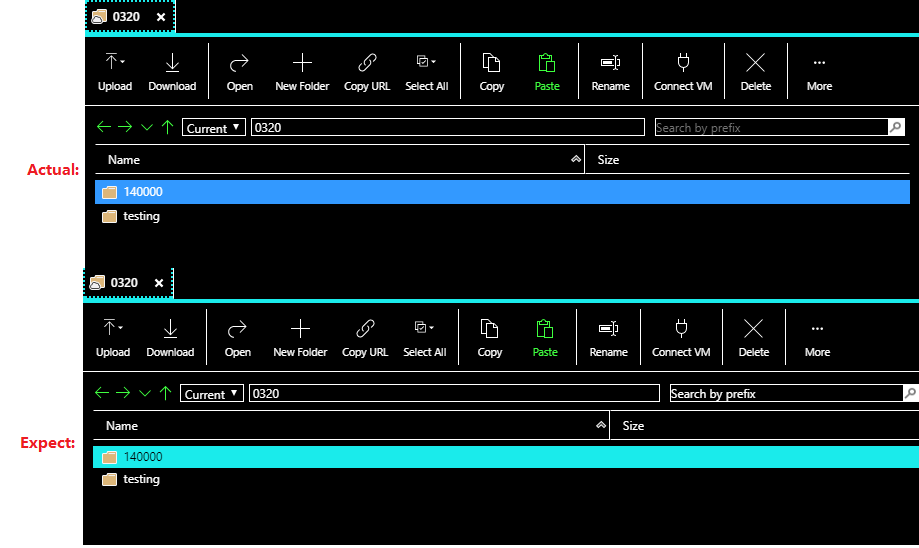This screenshot has height=548, width=919.
Task: Click Delete in the Expect panel toolbar
Action: click(753, 339)
